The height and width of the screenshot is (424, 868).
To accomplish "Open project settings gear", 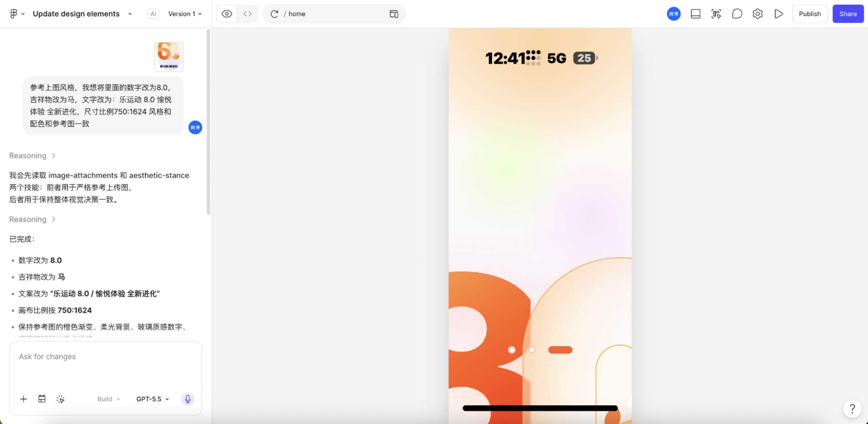I will tap(757, 14).
